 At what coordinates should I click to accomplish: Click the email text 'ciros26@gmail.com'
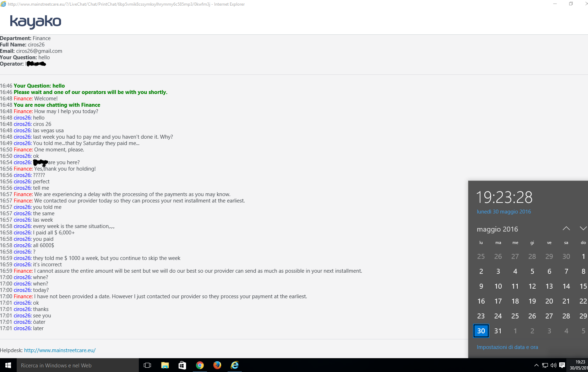pos(39,51)
